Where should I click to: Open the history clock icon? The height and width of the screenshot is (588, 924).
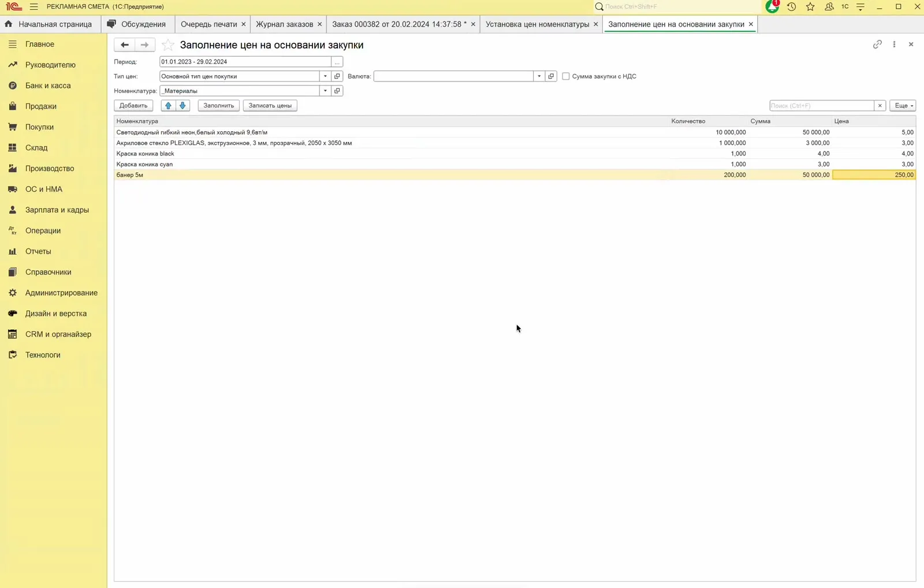(x=791, y=7)
